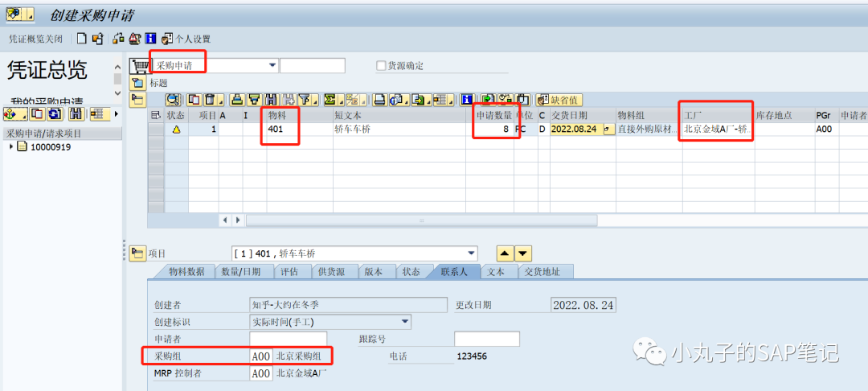Tick the 货源确定 checkbox
Image resolution: width=868 pixels, height=391 pixels.
click(x=381, y=65)
